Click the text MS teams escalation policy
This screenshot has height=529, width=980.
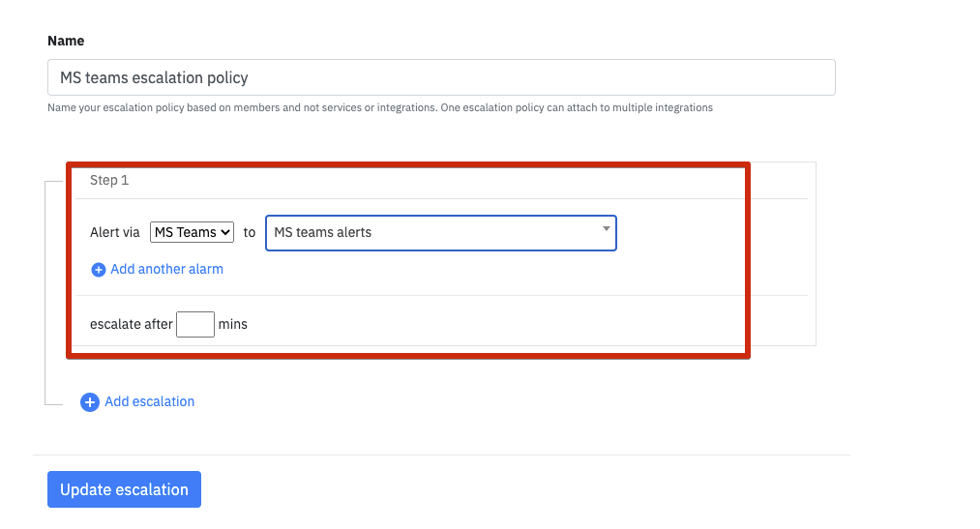(x=154, y=77)
